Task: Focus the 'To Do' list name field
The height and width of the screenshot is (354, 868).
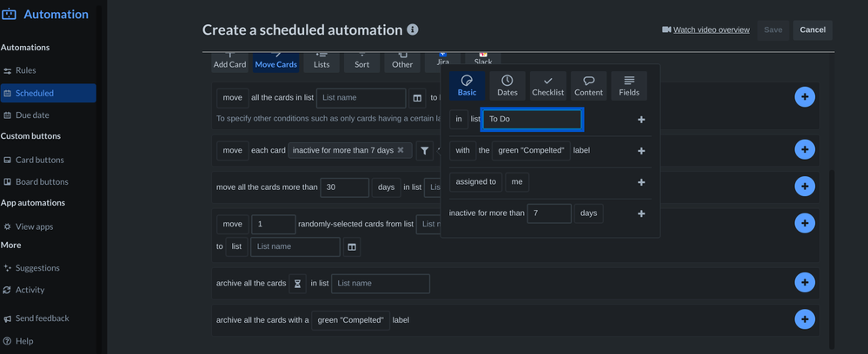Action: pyautogui.click(x=532, y=120)
